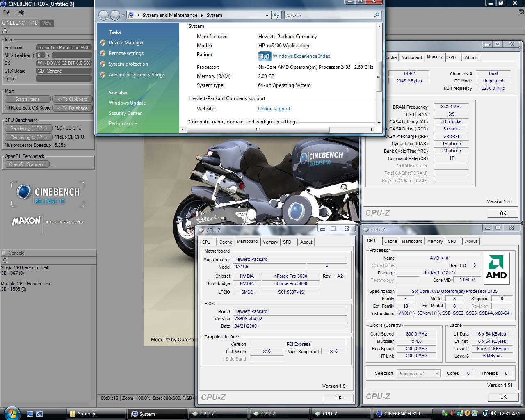Click the MHz real freq field showing 6
The width and height of the screenshot is (525, 420).
point(41,55)
